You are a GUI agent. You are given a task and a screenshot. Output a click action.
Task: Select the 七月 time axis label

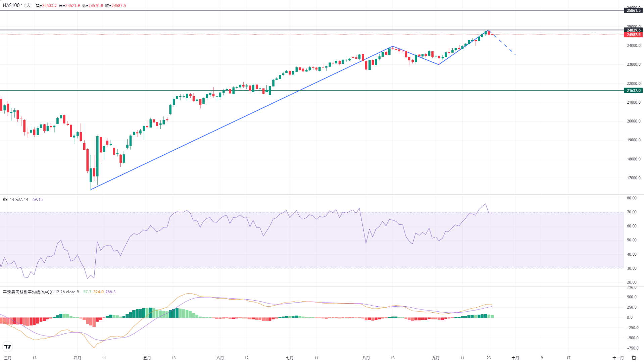pyautogui.click(x=290, y=358)
